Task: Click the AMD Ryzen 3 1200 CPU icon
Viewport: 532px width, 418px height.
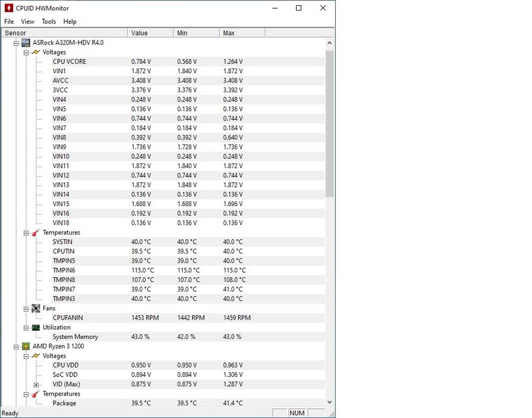Action: [x=25, y=346]
